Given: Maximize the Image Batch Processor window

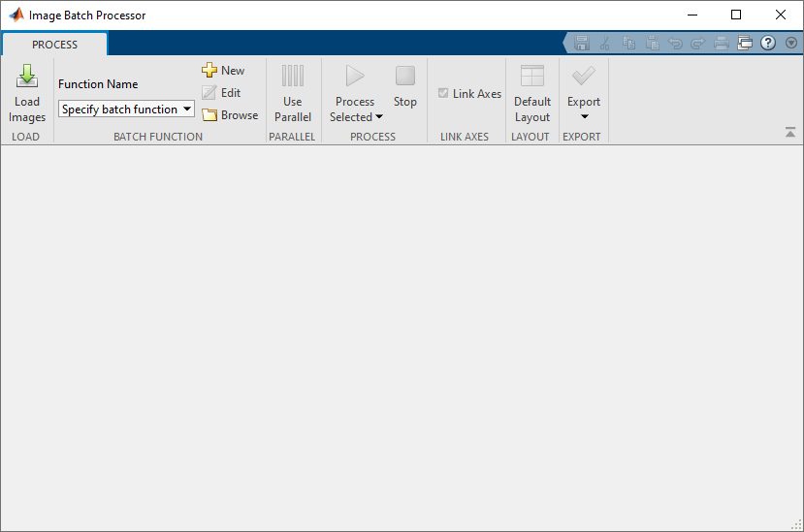Looking at the screenshot, I should tap(736, 15).
